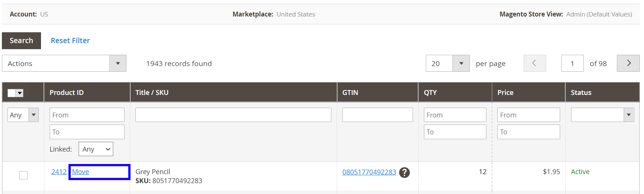Image resolution: width=644 pixels, height=194 pixels.
Task: Click the GTIN help question mark icon
Action: pyautogui.click(x=404, y=172)
